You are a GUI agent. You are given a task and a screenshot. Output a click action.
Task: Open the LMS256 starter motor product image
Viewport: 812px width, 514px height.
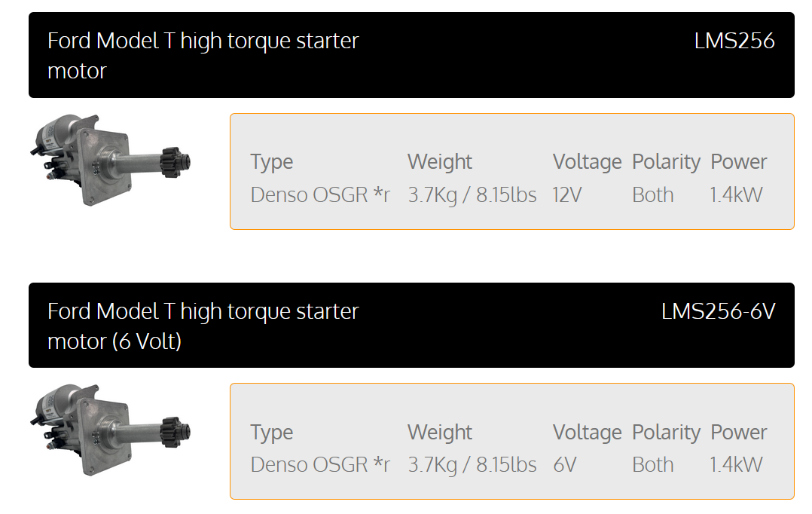[111, 161]
